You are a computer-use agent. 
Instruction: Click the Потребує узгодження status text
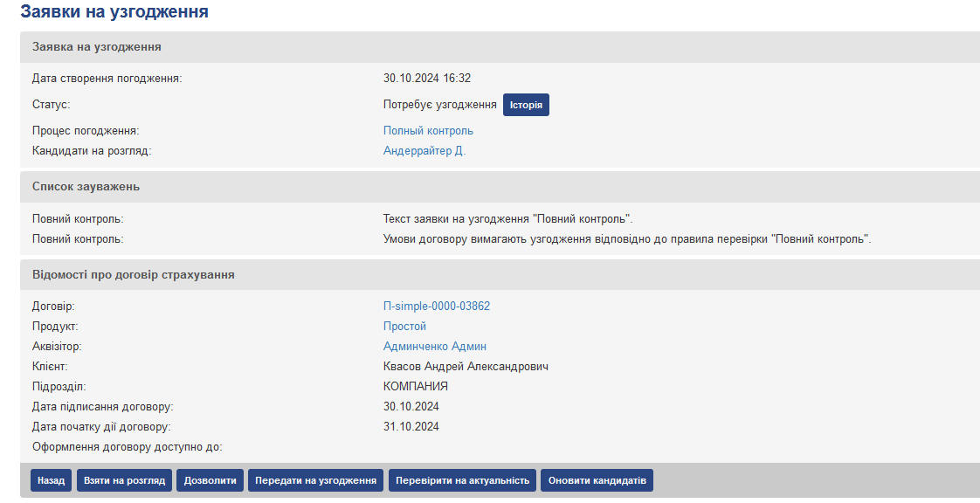(439, 105)
